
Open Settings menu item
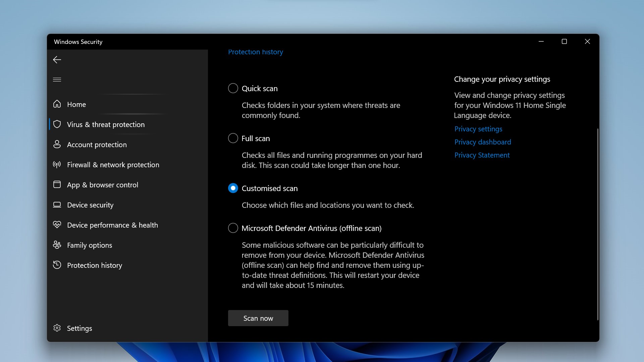[x=79, y=328]
